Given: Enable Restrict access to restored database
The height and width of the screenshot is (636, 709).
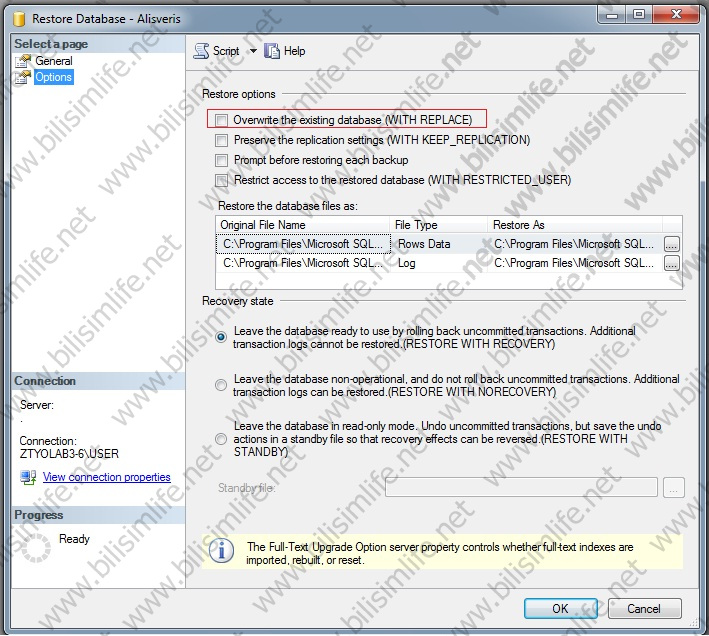Looking at the screenshot, I should point(222,181).
